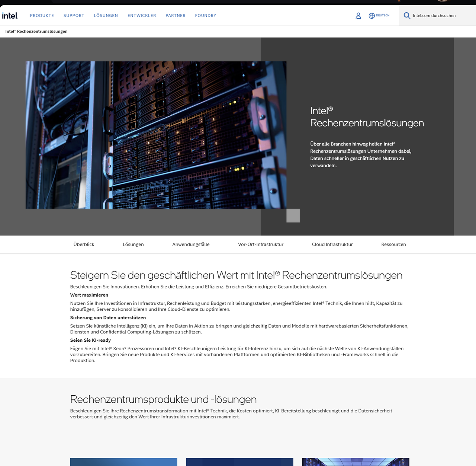This screenshot has width=476, height=466.
Task: Open the PRODUKTE menu
Action: 42,16
